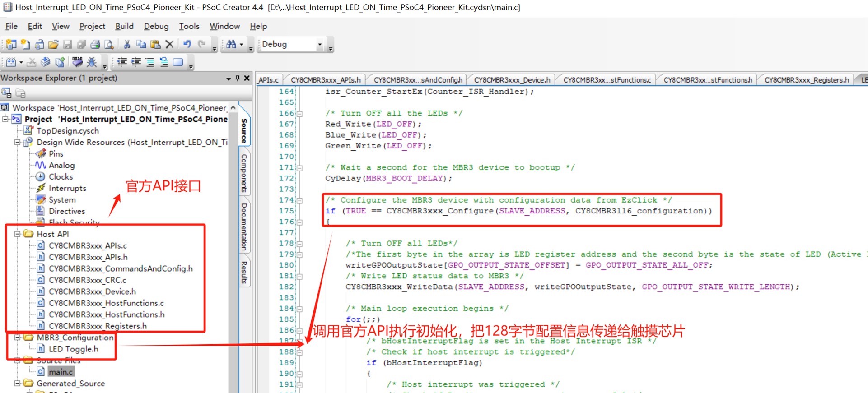Screen dimensions: 868x393
Task: Open the Debug configuration dropdown
Action: [320, 44]
